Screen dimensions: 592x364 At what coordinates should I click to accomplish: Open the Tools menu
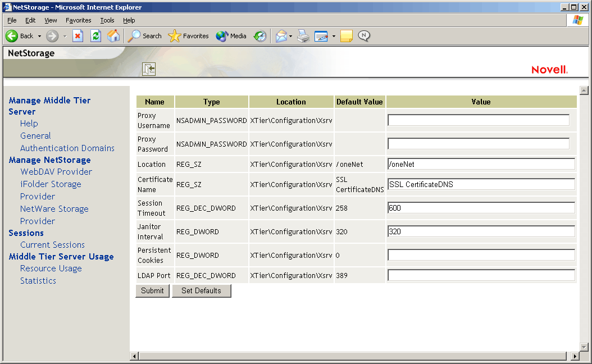[107, 20]
